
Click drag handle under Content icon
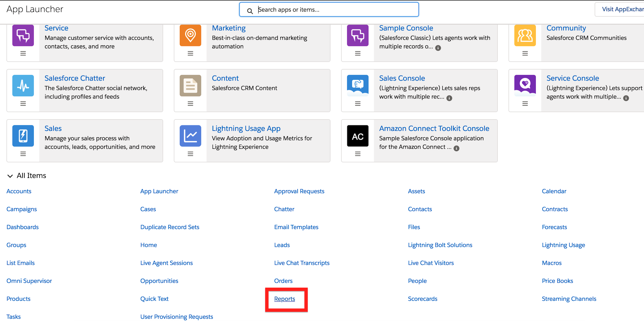190,104
